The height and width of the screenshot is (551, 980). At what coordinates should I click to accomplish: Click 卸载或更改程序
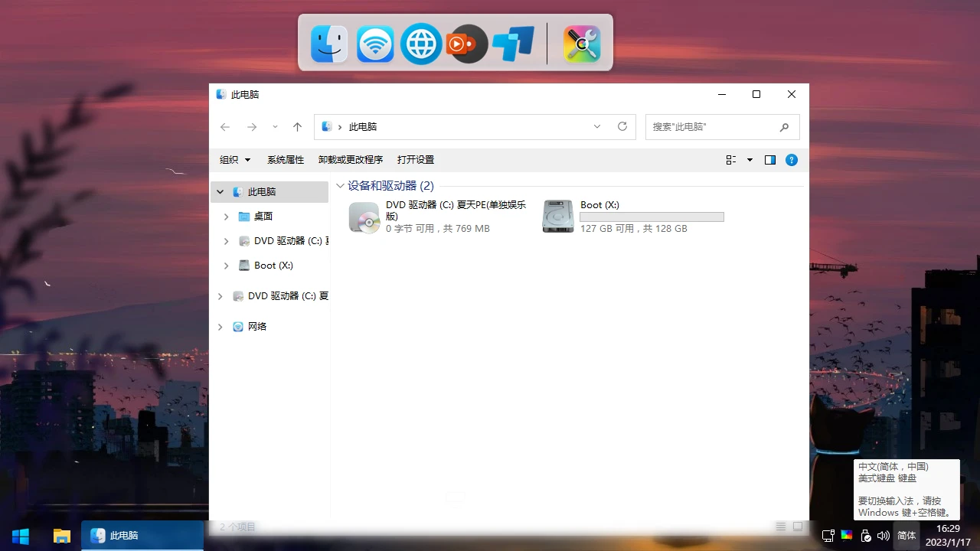tap(351, 160)
